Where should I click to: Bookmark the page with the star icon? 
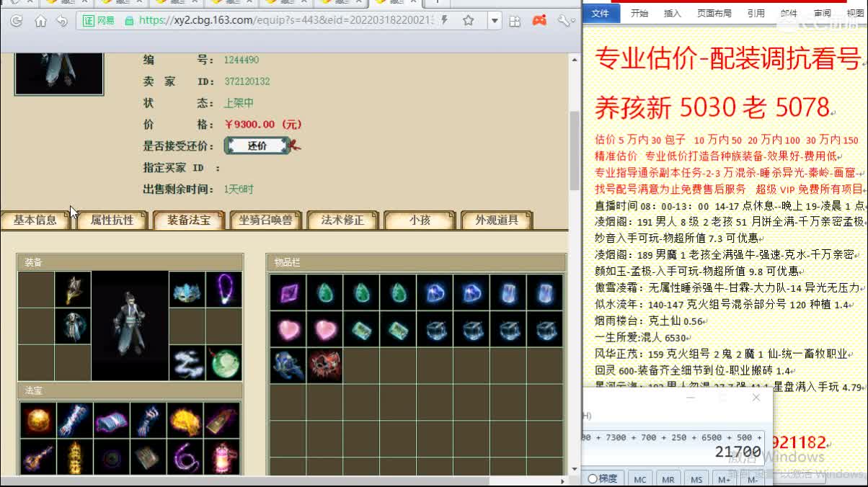(469, 21)
